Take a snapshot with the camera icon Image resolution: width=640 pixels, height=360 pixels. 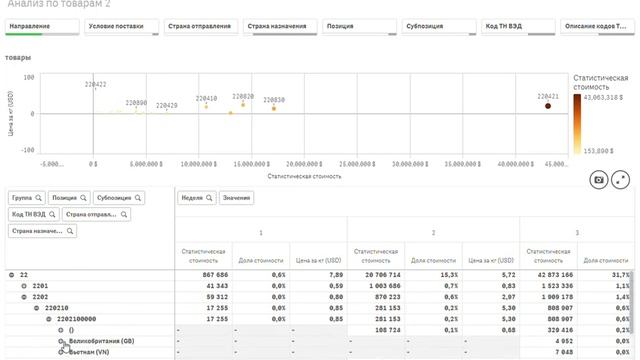point(598,180)
